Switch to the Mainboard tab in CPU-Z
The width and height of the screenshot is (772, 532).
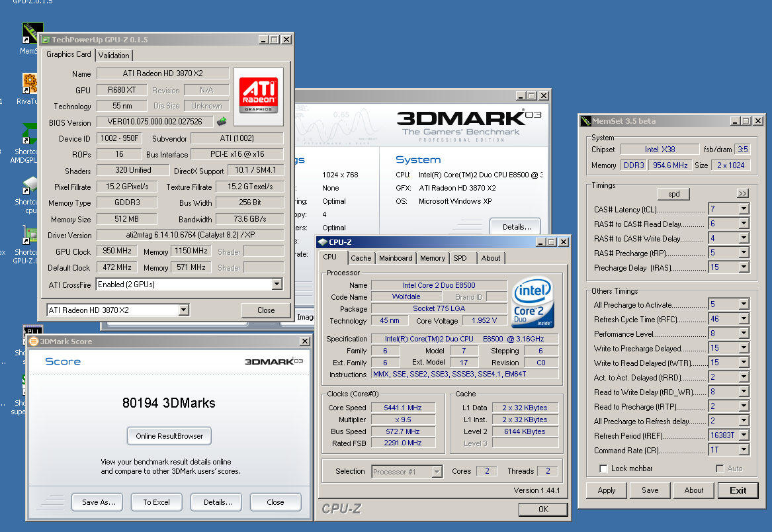click(396, 258)
